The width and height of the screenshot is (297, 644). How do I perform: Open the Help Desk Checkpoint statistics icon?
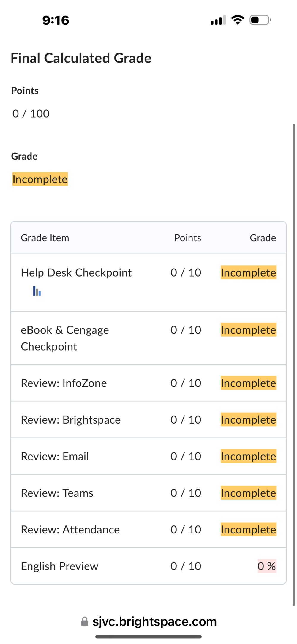[x=37, y=291]
